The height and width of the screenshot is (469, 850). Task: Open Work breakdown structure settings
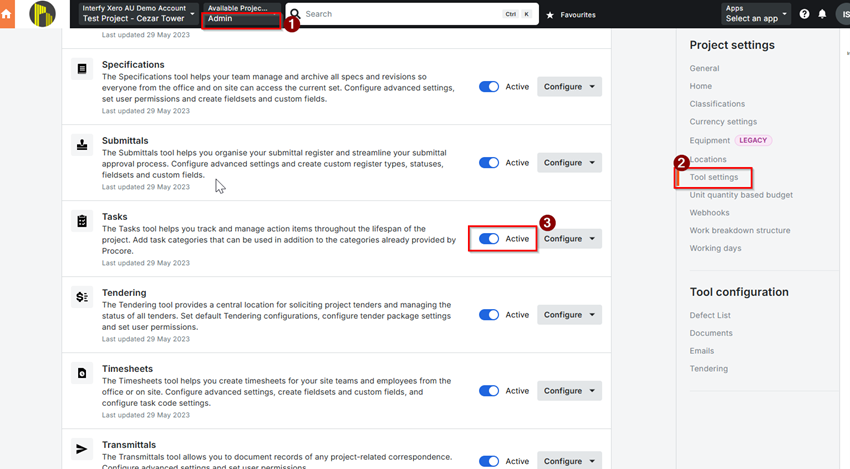(x=739, y=230)
